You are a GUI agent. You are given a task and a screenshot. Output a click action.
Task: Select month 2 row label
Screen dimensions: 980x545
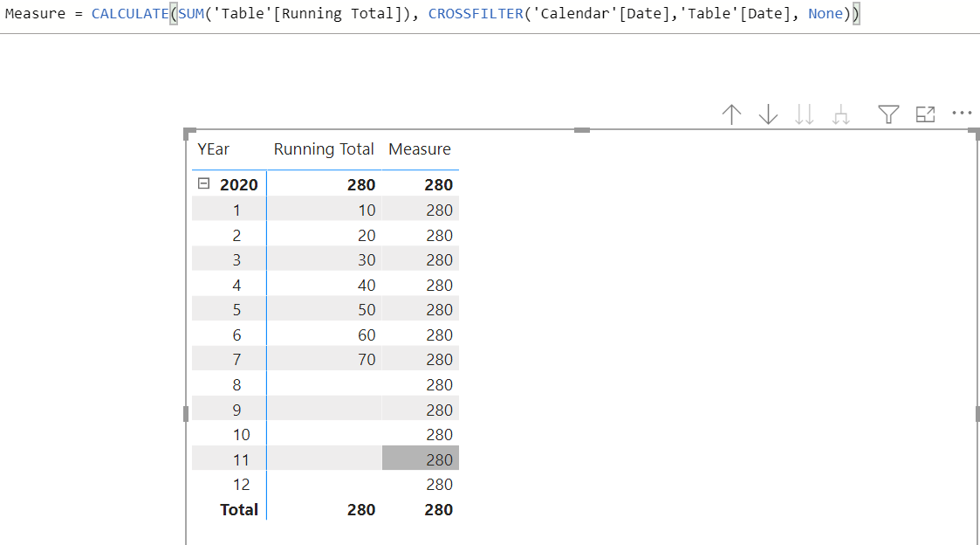[236, 235]
